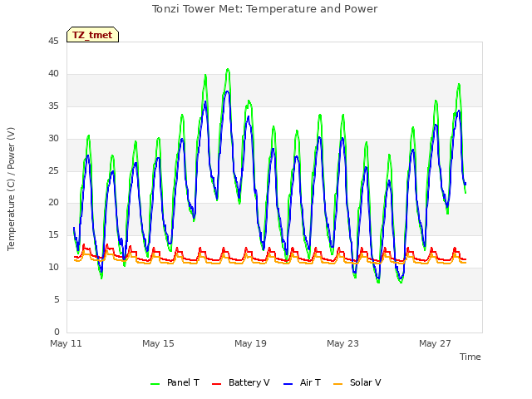This screenshot has width=532, height=399.
Task: Click the orange Solar V legend swatch
Action: pyautogui.click(x=338, y=384)
